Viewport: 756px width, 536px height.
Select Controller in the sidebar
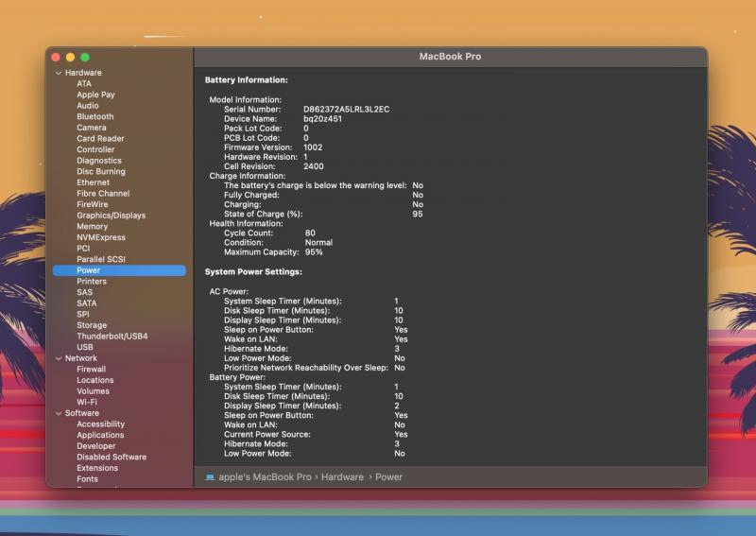coord(95,149)
